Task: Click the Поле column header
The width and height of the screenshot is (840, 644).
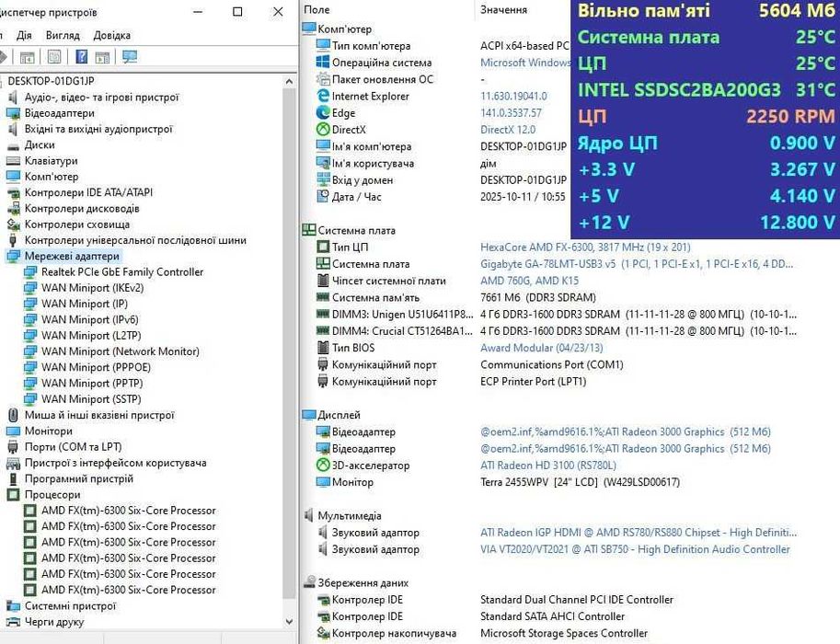Action: [316, 9]
